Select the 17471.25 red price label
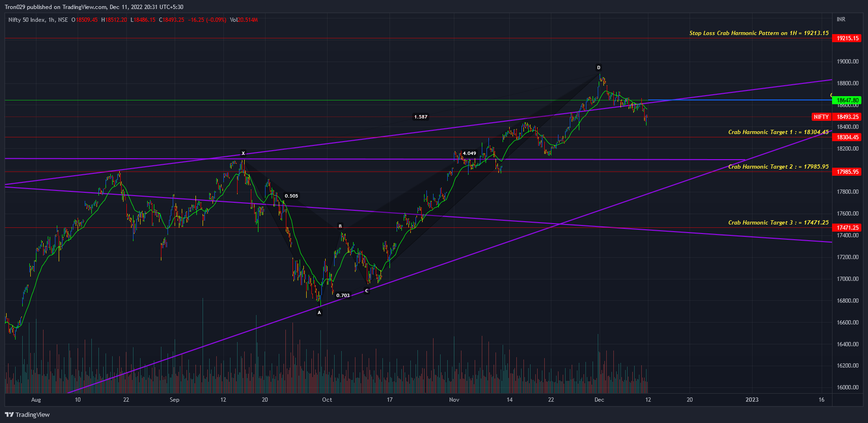868x423 pixels. [847, 228]
